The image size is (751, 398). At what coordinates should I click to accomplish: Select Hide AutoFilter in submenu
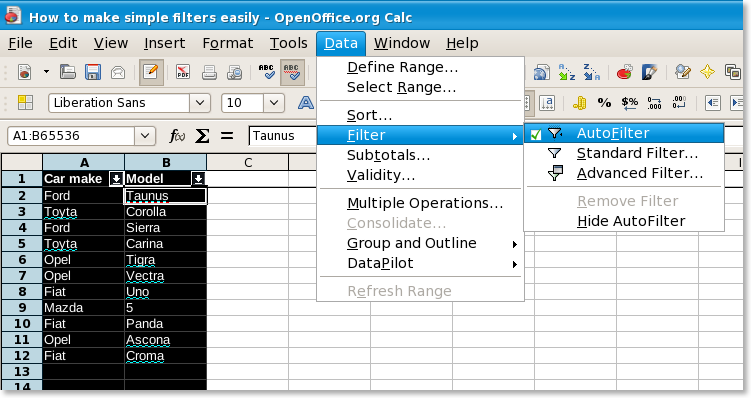tap(624, 221)
